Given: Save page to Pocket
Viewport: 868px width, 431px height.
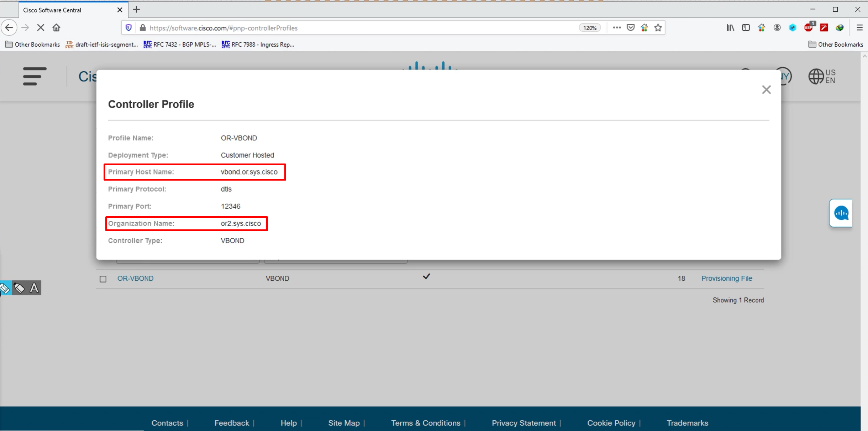Looking at the screenshot, I should click(x=631, y=28).
